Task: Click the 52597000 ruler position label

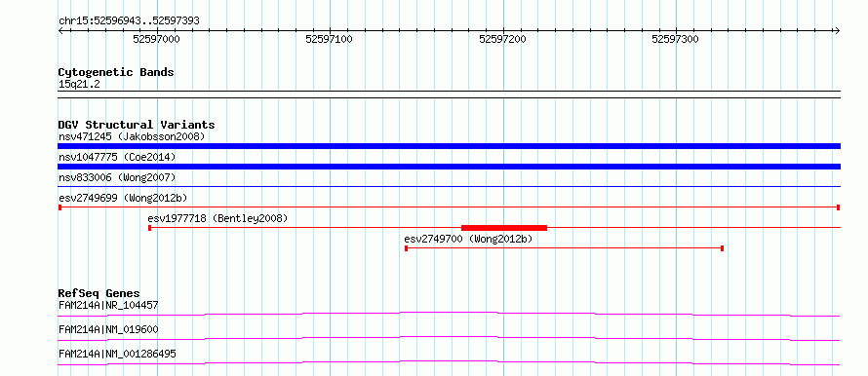Action: click(157, 39)
